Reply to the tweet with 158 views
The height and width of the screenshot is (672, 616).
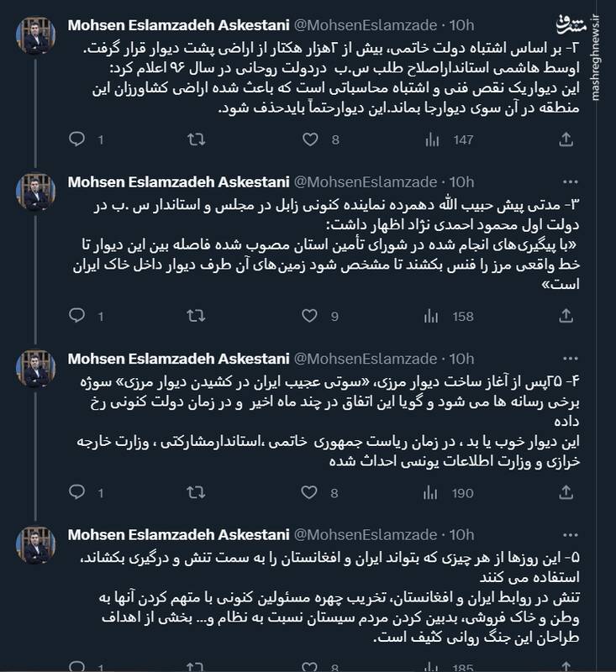pyautogui.click(x=76, y=316)
